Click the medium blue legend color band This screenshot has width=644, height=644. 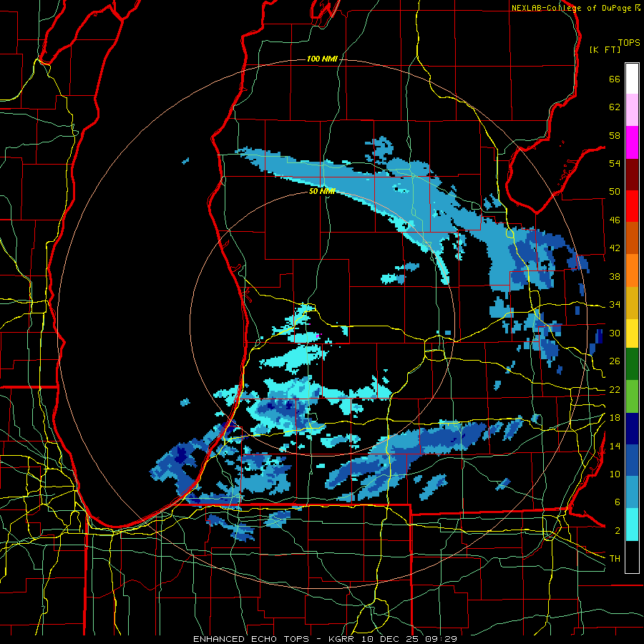coord(632,460)
